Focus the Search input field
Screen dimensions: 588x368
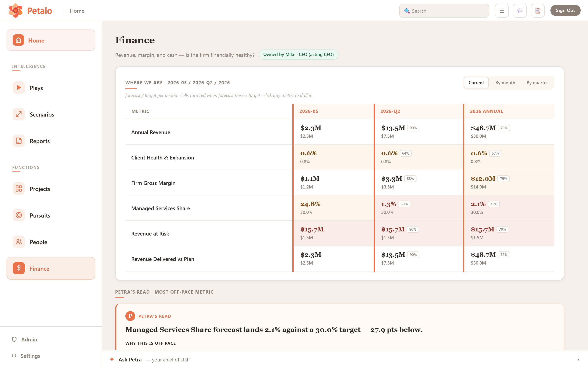coord(444,11)
